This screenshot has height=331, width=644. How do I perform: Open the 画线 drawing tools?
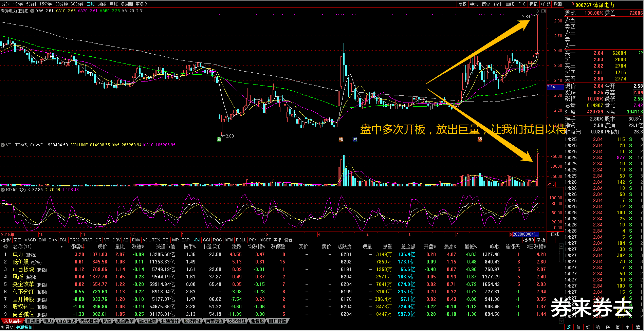[510, 4]
